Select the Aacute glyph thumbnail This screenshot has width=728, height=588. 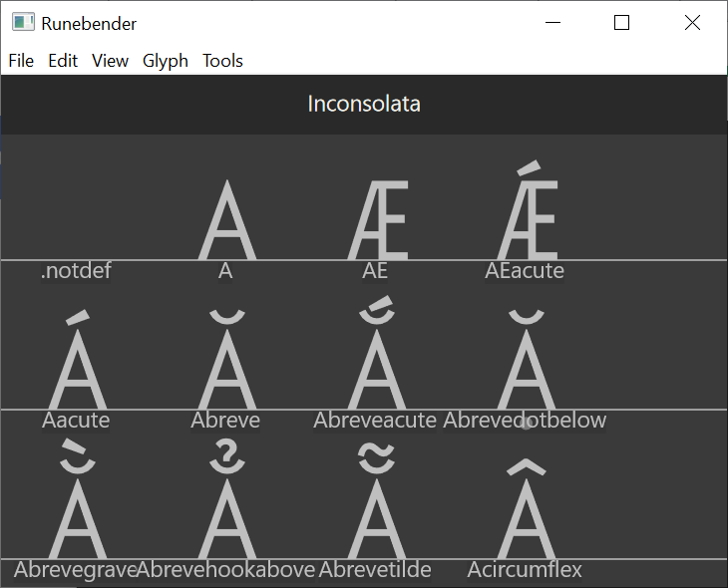click(x=77, y=364)
